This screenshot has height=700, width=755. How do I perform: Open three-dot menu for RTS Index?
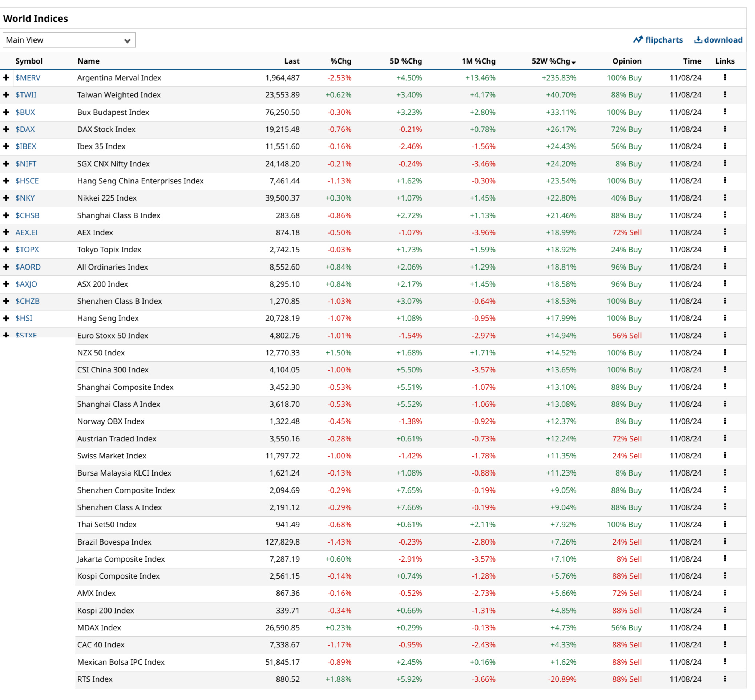(724, 679)
